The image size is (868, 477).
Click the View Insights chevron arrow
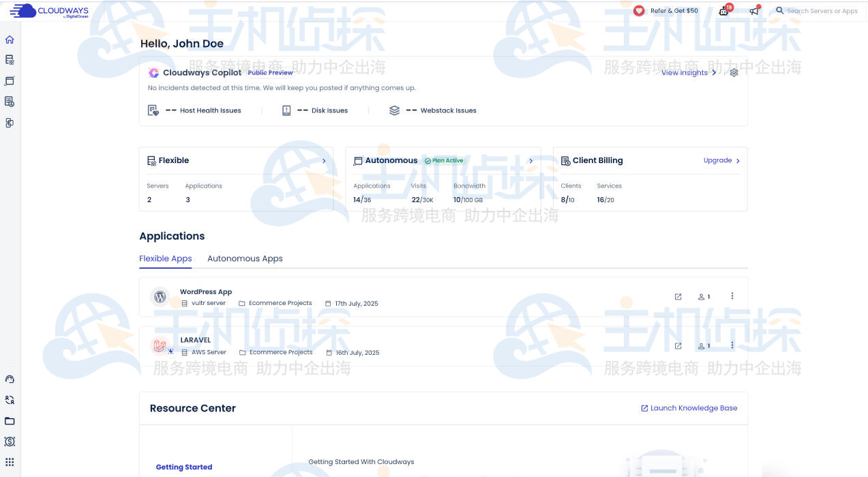tap(714, 72)
